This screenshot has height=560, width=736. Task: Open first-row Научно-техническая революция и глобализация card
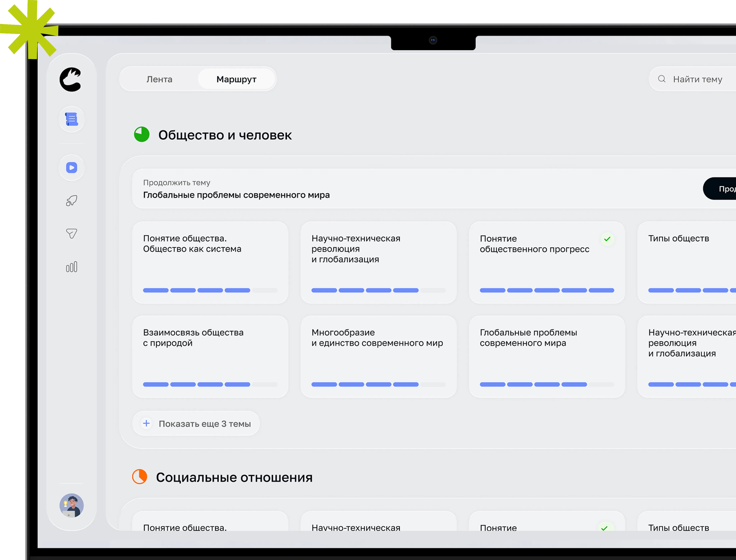378,263
